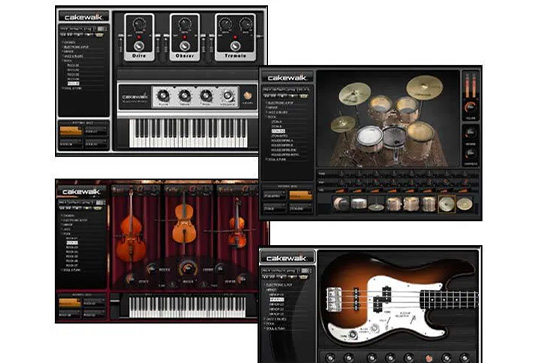535x363 pixels.
Task: Expand the Jazz & Blues folder in the bass browser
Action: 275,319
